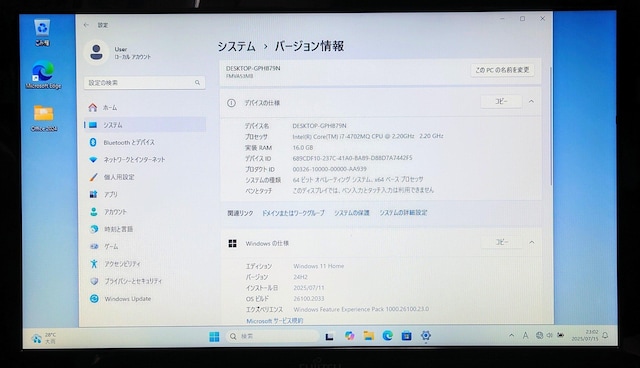
Task: Click このPCの名前を変更 button
Action: [x=502, y=70]
